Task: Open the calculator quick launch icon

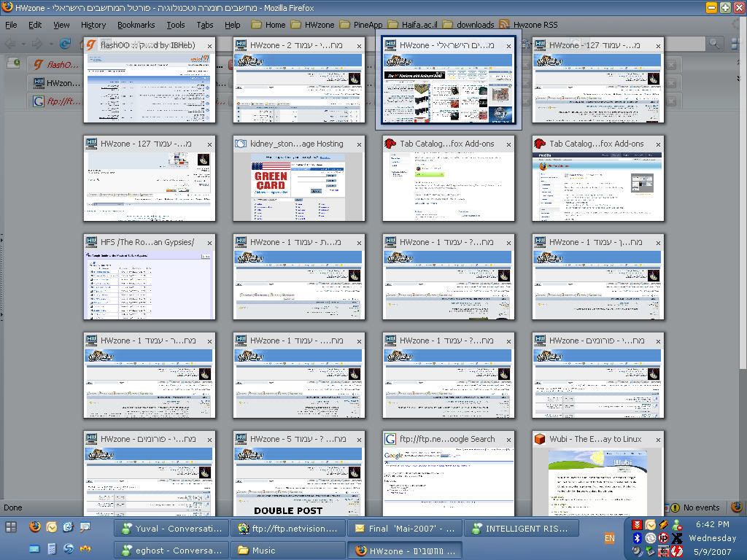Action: pos(52,549)
